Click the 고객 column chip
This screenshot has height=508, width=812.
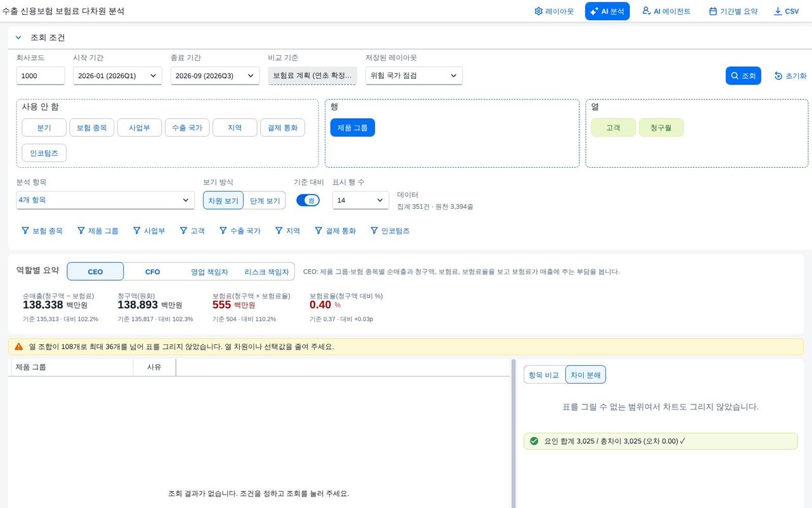click(613, 128)
